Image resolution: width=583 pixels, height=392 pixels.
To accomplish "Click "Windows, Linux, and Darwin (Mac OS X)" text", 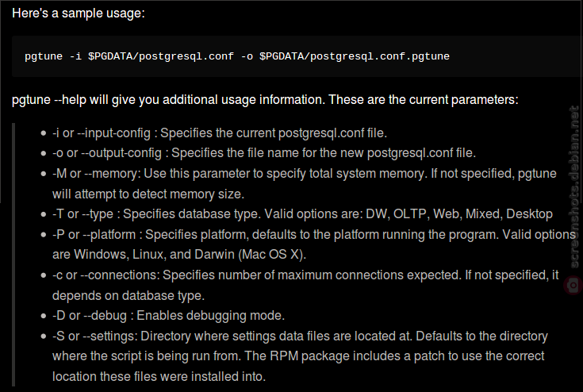I will pos(190,255).
